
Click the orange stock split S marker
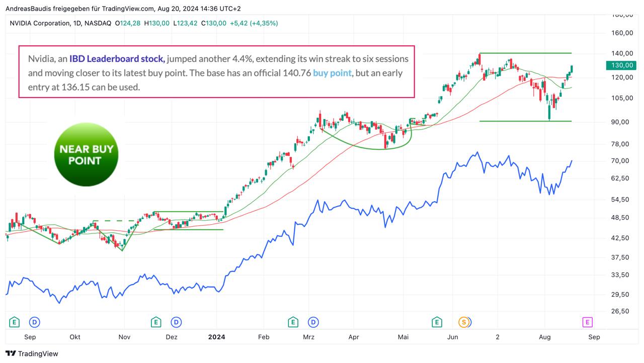(463, 322)
